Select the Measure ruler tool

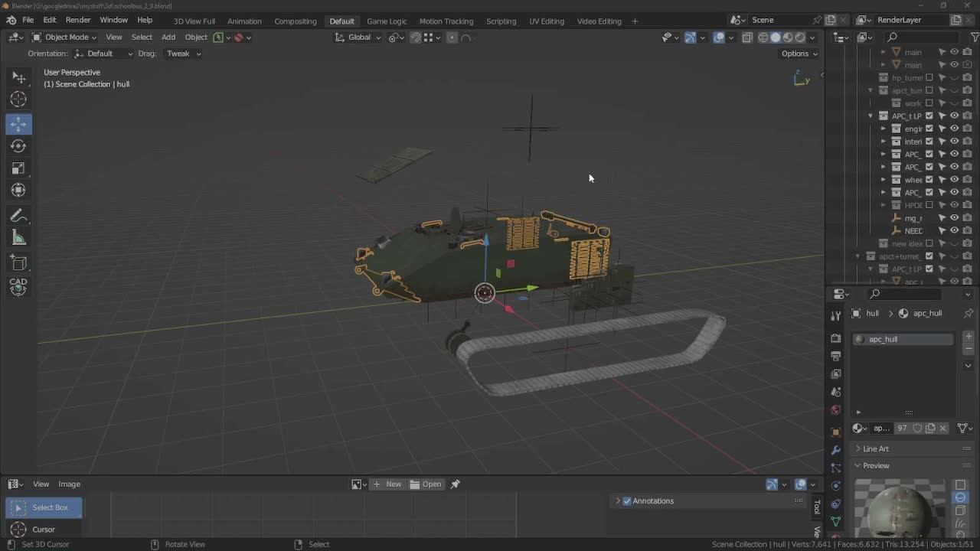(18, 239)
